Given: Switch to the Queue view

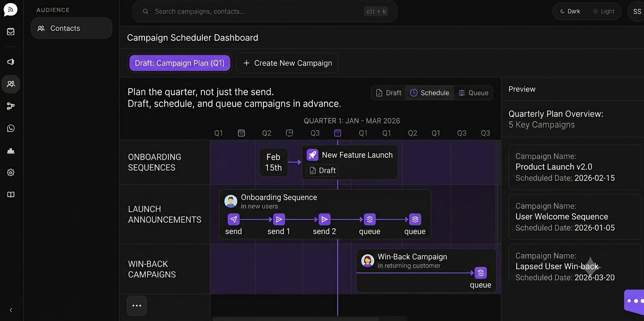Looking at the screenshot, I should pyautogui.click(x=473, y=93).
